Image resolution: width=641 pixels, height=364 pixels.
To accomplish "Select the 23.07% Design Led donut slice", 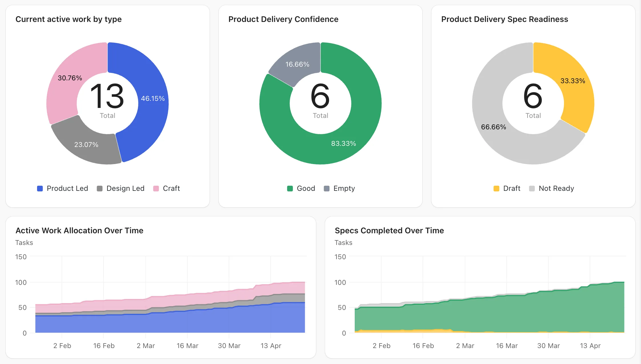I will click(x=86, y=145).
